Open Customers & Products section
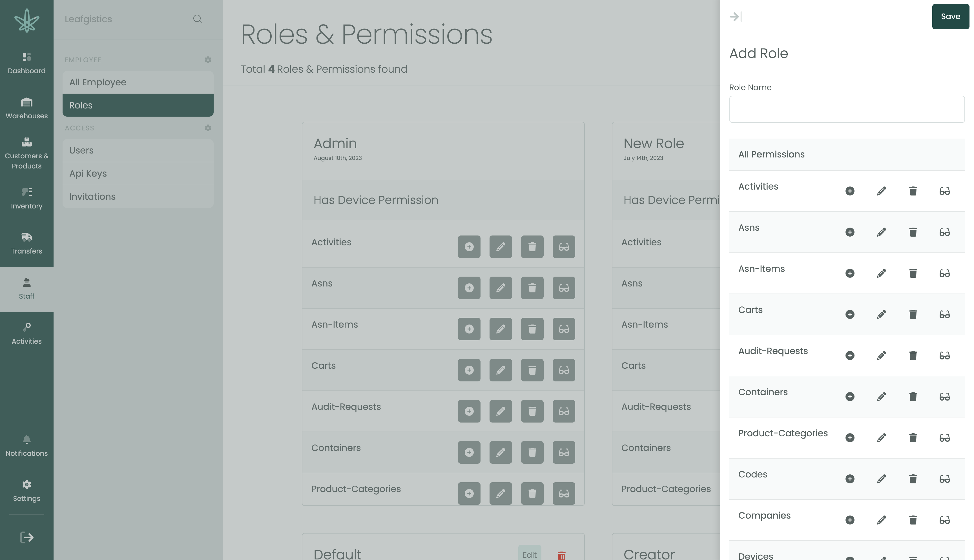The width and height of the screenshot is (974, 560). (x=26, y=154)
